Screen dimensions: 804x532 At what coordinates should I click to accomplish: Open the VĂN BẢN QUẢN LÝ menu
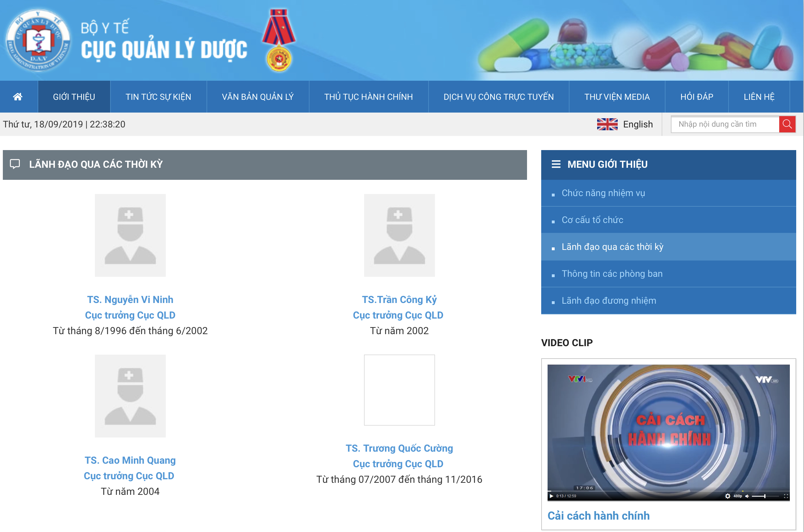(x=257, y=97)
